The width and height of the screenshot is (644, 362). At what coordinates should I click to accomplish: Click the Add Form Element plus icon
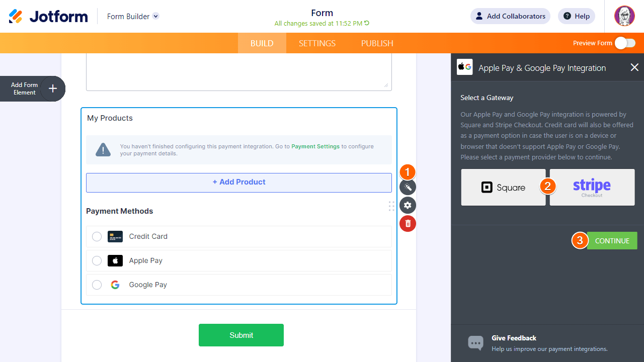point(53,89)
